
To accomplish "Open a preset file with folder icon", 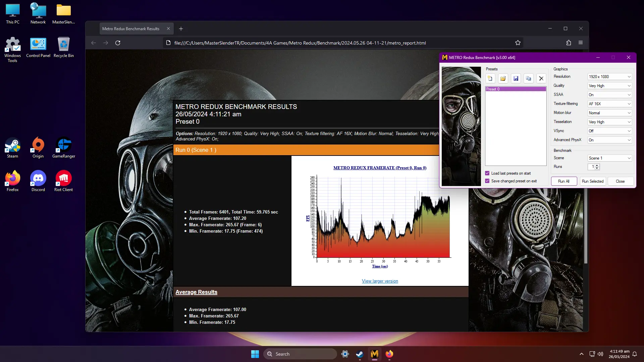I will (x=503, y=78).
